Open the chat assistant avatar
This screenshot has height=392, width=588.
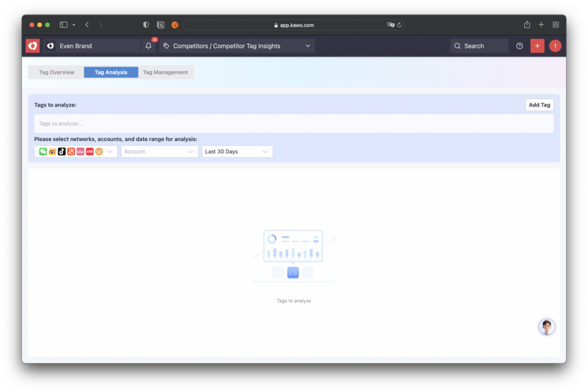547,327
